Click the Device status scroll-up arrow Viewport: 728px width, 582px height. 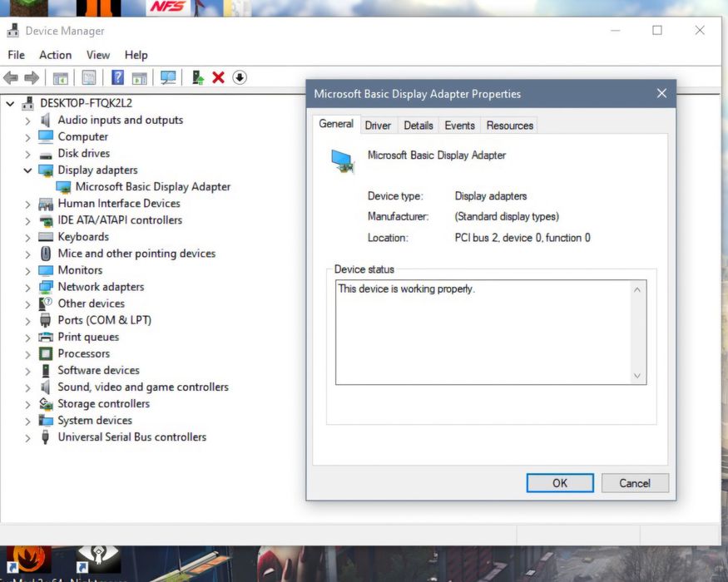point(637,290)
